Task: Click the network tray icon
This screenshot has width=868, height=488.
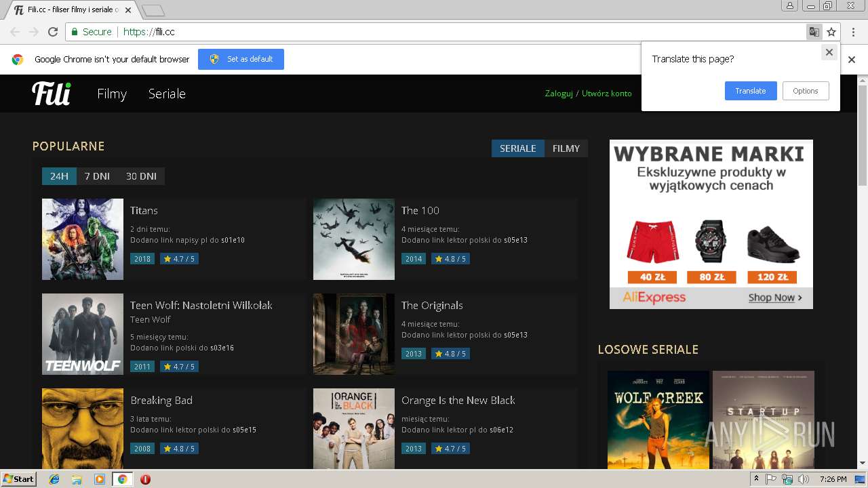Action: click(787, 479)
